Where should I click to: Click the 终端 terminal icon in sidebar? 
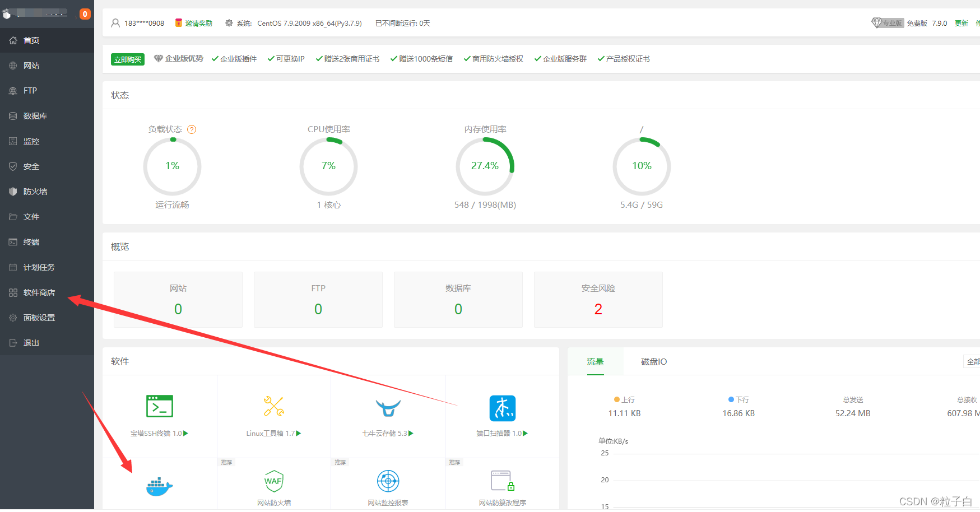pos(13,242)
